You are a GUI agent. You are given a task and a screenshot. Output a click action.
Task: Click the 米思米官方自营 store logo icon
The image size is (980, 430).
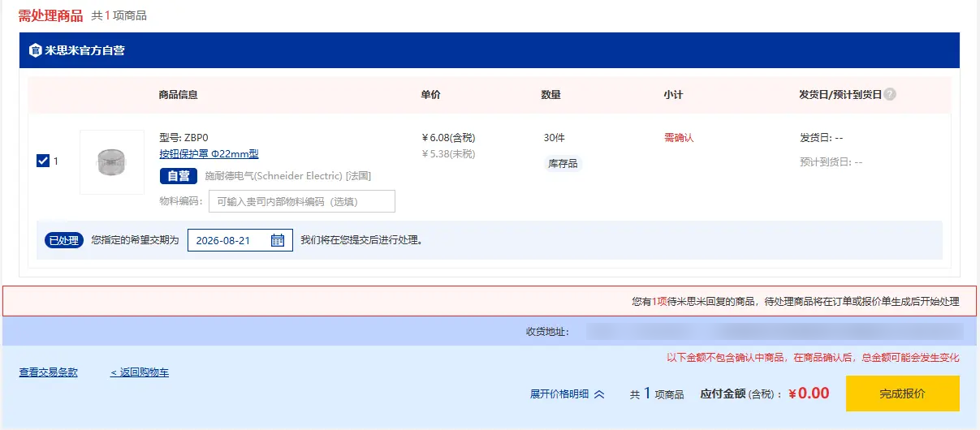pos(35,50)
